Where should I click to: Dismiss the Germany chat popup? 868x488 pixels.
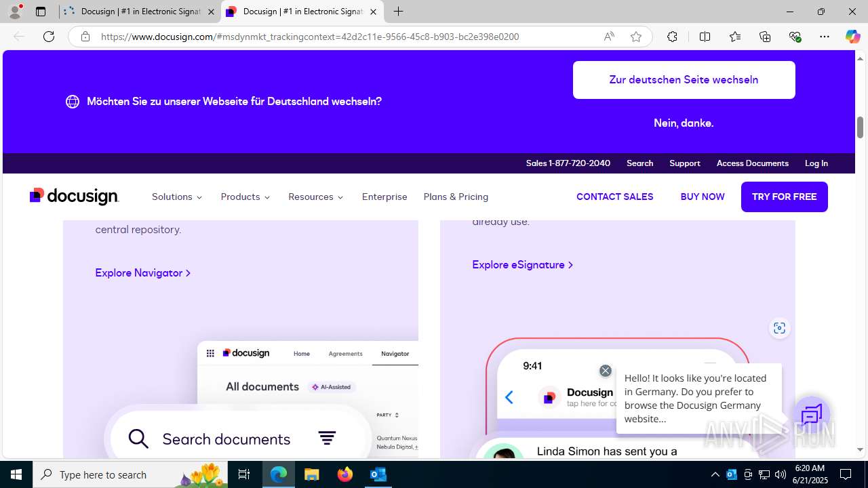pos(606,371)
